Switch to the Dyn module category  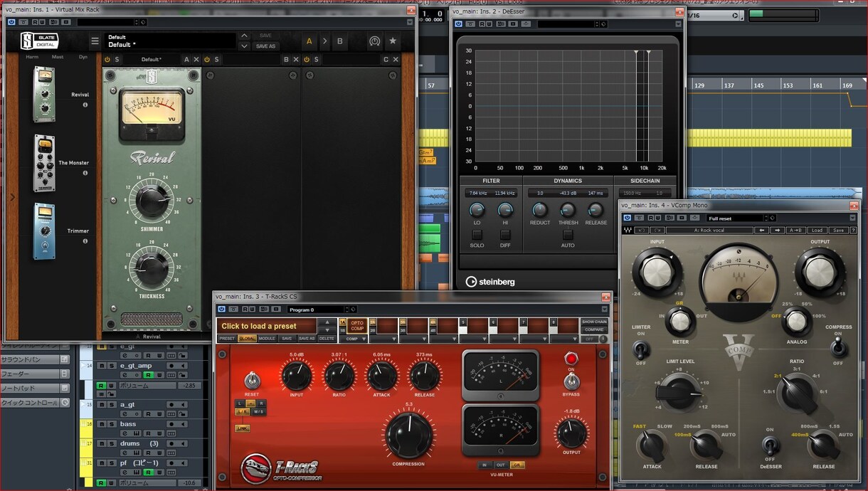[83, 57]
